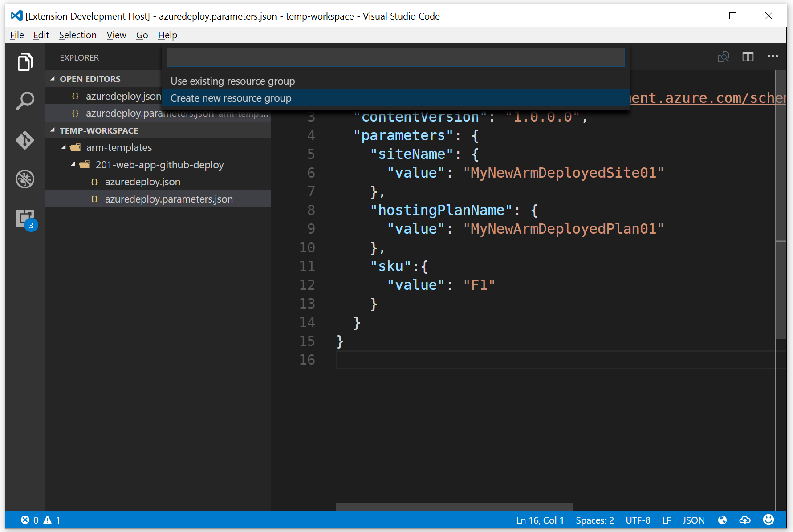Click the "hostingPlanName" key in editor
Image resolution: width=793 pixels, height=532 pixels.
(441, 210)
